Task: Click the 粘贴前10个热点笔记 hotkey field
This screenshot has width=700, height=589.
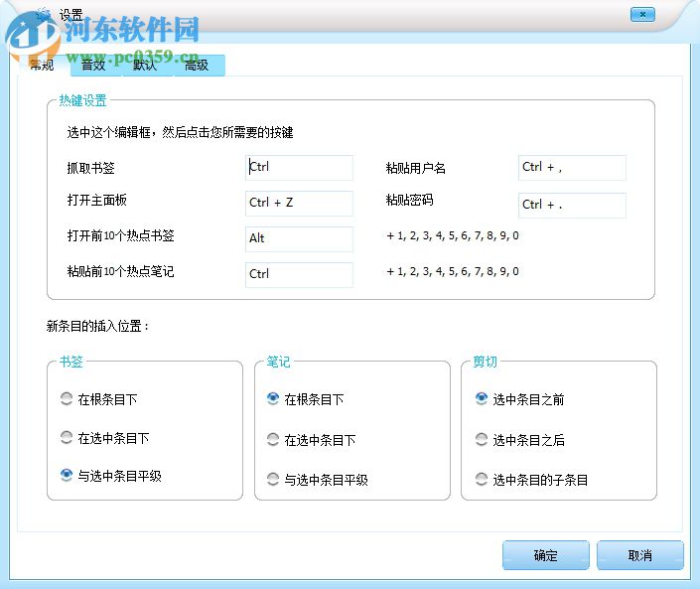Action: 299,274
